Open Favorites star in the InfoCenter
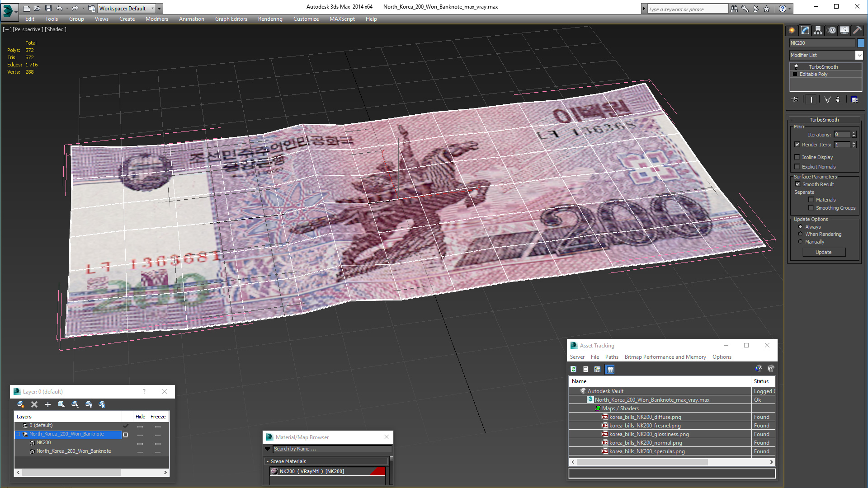 (766, 9)
